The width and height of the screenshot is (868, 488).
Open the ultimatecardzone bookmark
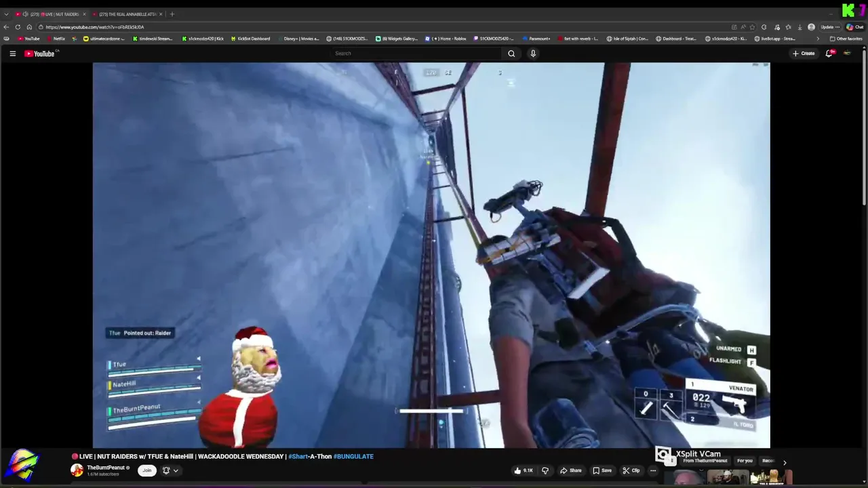click(x=104, y=39)
